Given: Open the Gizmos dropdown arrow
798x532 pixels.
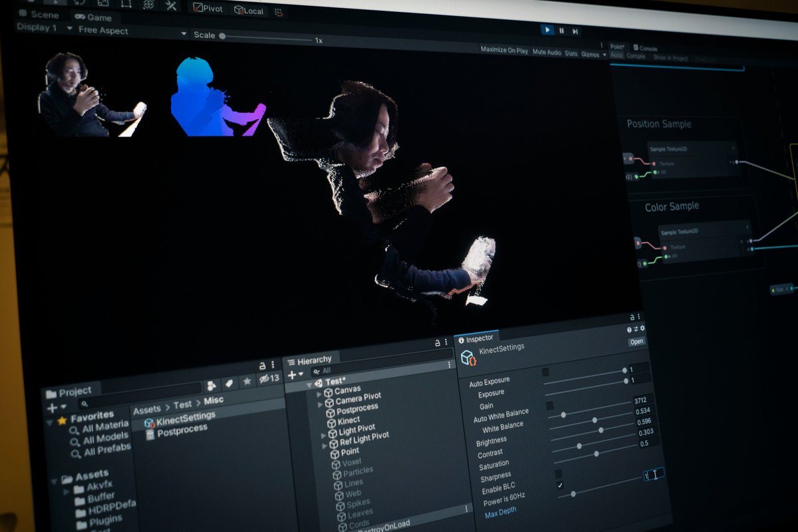Looking at the screenshot, I should click(604, 55).
